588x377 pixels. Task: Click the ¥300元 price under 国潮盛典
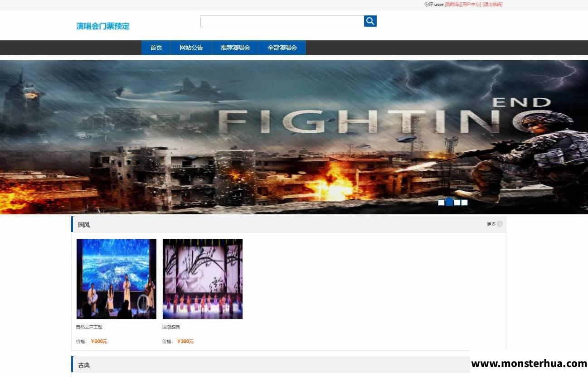[x=185, y=342]
